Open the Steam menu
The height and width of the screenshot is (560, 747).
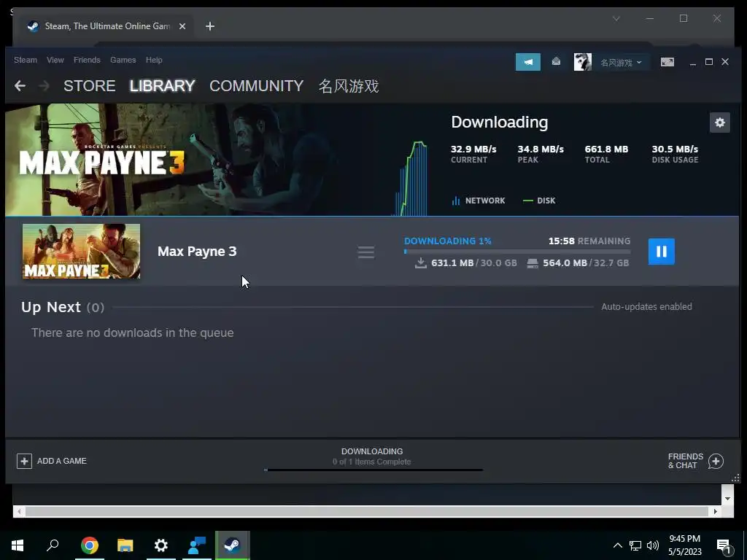pos(26,60)
